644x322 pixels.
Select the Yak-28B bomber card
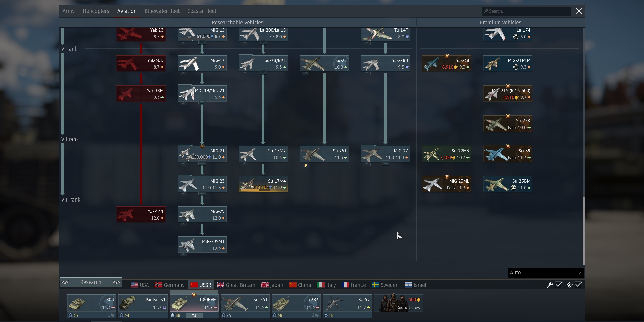385,63
